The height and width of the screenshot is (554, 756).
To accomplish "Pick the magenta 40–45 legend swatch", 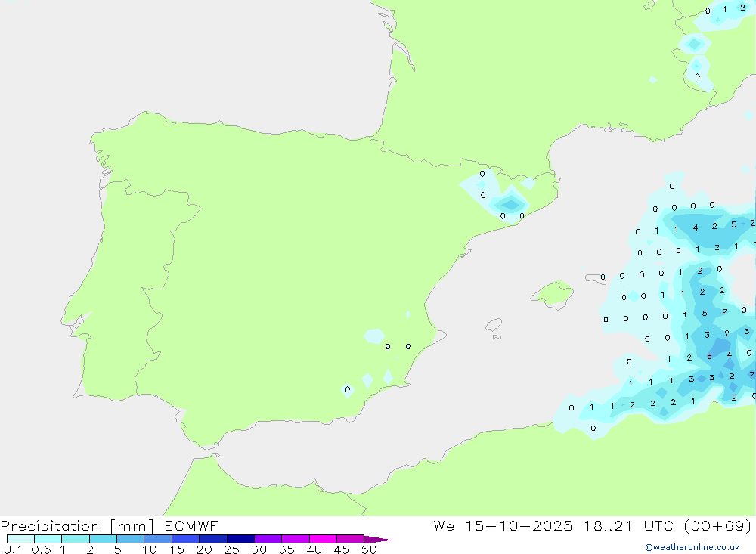I will point(323,539).
